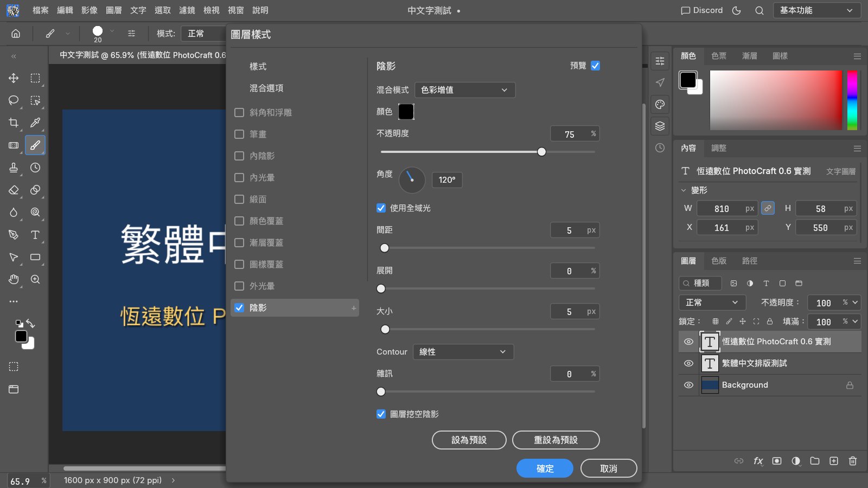Select the Eyedropper tool
868x488 pixels.
[x=35, y=123]
